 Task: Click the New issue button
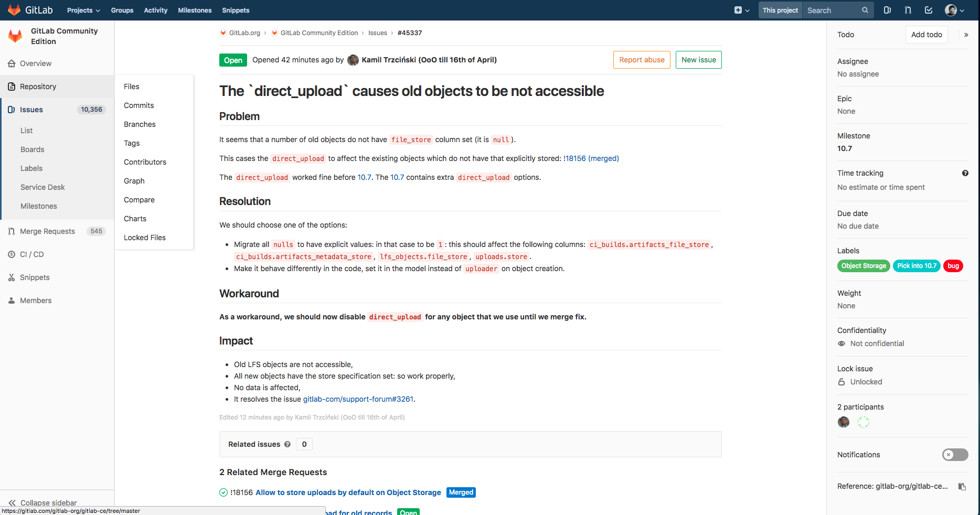[x=698, y=59]
